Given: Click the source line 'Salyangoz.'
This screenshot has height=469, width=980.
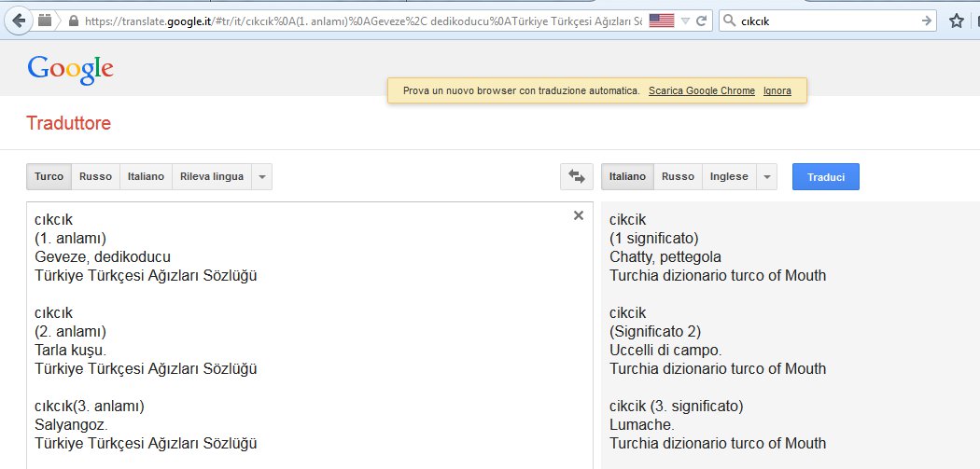Looking at the screenshot, I should coord(71,424).
